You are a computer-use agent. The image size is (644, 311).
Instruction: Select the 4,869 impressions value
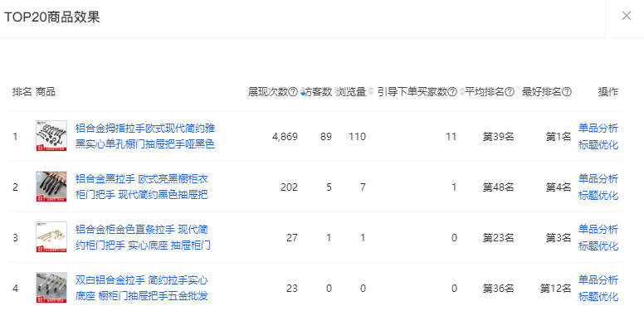coord(285,137)
